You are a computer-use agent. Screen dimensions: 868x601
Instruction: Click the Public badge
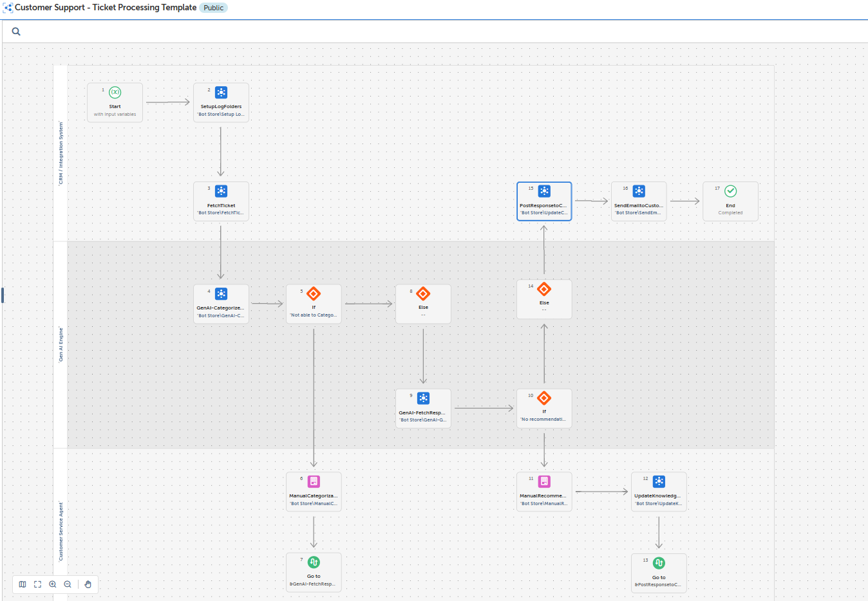point(213,8)
